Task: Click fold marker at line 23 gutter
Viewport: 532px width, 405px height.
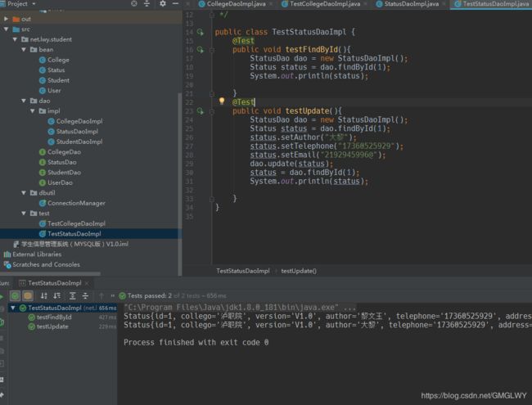Action: pos(212,111)
